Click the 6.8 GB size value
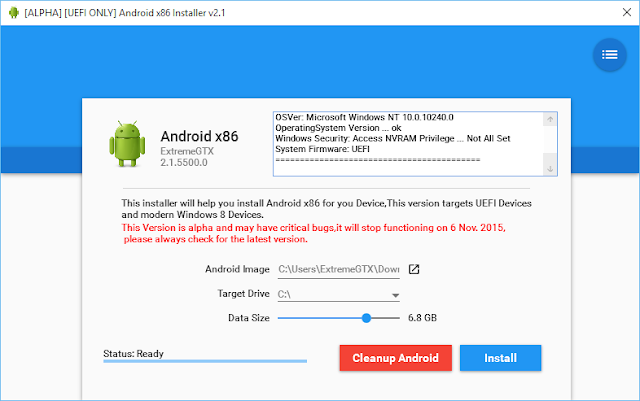The height and width of the screenshot is (401, 640). point(422,318)
